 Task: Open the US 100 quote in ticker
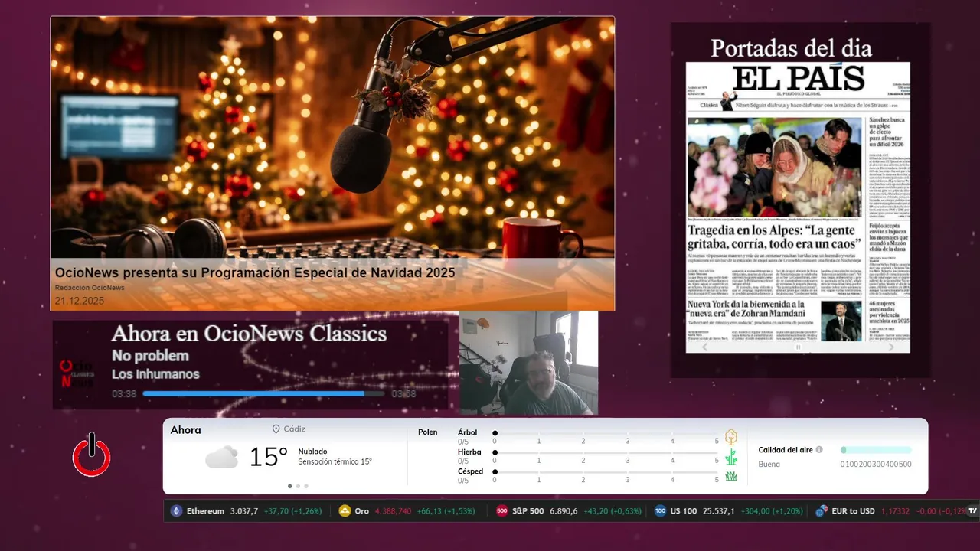(728, 511)
